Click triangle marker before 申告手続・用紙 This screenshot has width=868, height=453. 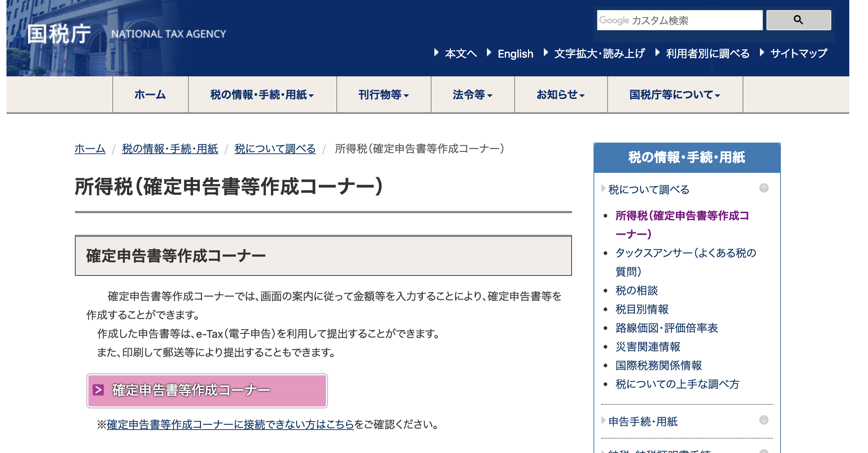coord(603,420)
